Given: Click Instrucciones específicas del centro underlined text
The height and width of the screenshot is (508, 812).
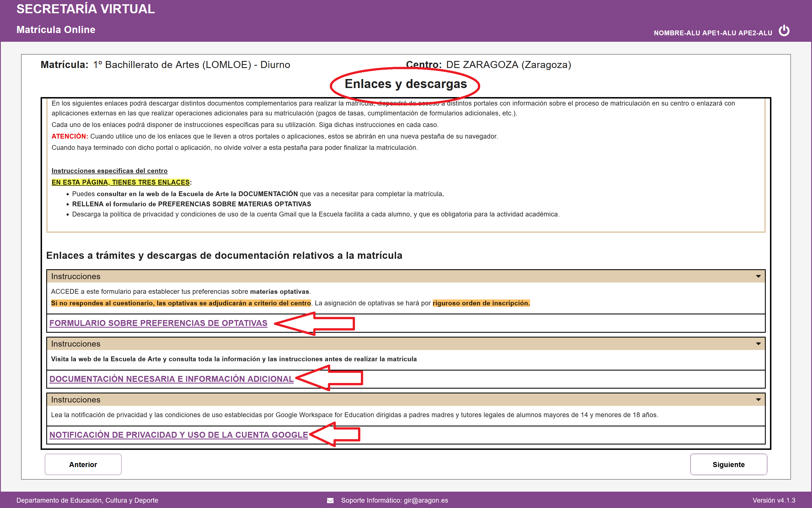Looking at the screenshot, I should point(109,171).
